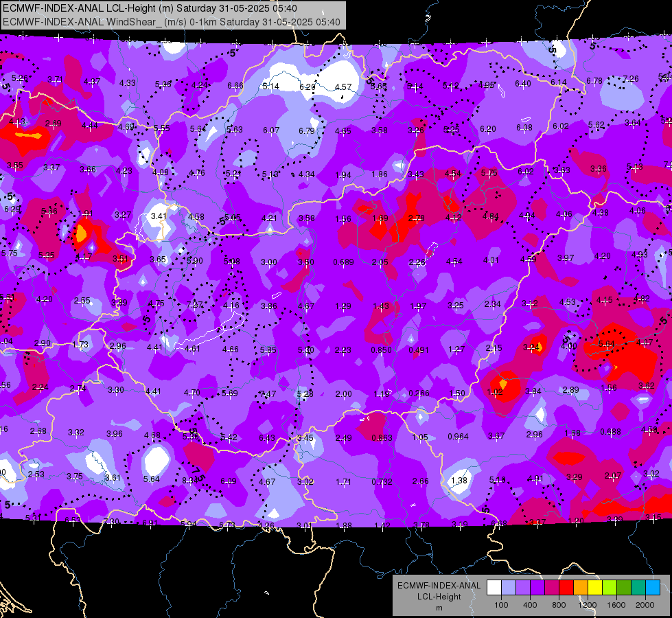Click the magenta legend swatch
The image size is (672, 618).
pos(552,588)
